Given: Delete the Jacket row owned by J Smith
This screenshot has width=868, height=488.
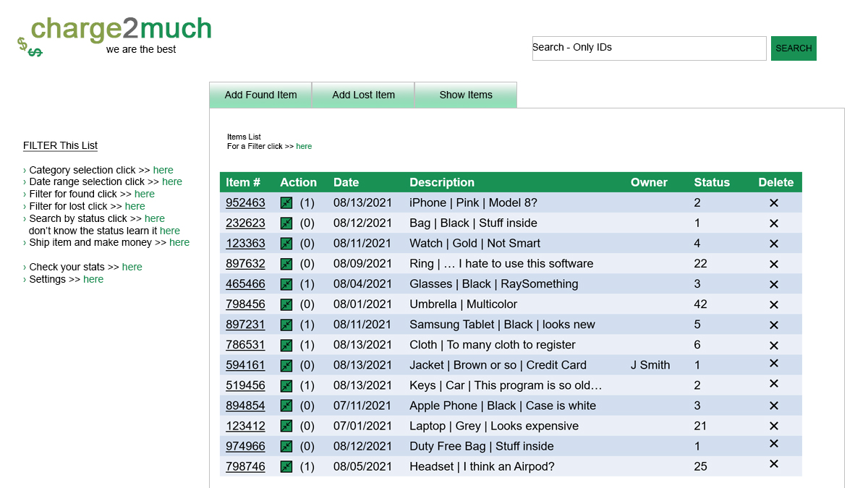Looking at the screenshot, I should point(773,364).
